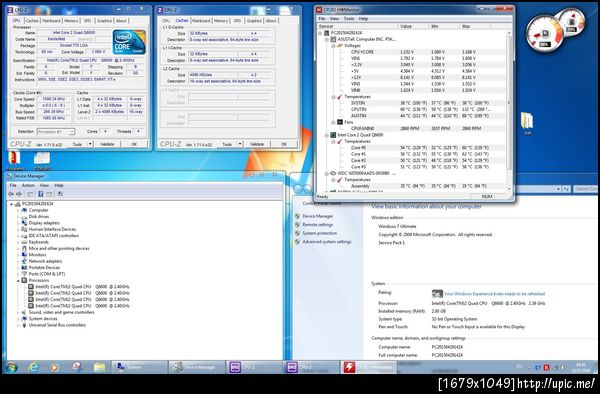Switch to HWMonitor via its taskbar button
600x394 pixels.
tap(368, 367)
